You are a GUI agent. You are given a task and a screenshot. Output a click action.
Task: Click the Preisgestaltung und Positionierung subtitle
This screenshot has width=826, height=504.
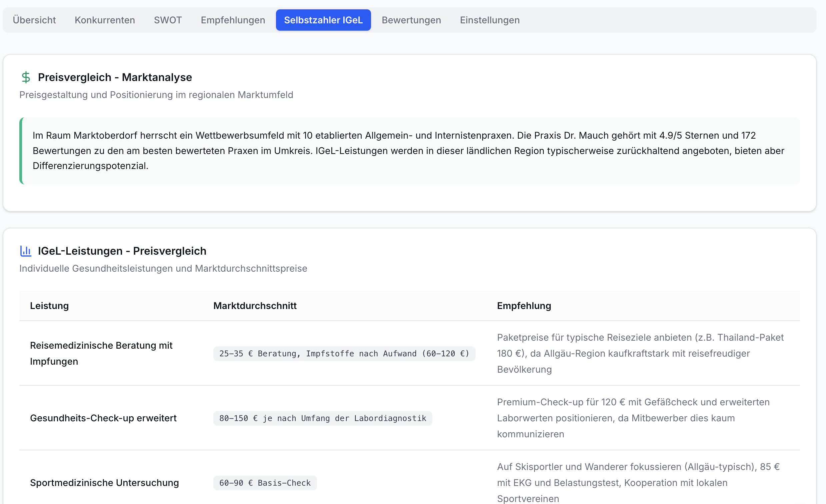tap(156, 95)
